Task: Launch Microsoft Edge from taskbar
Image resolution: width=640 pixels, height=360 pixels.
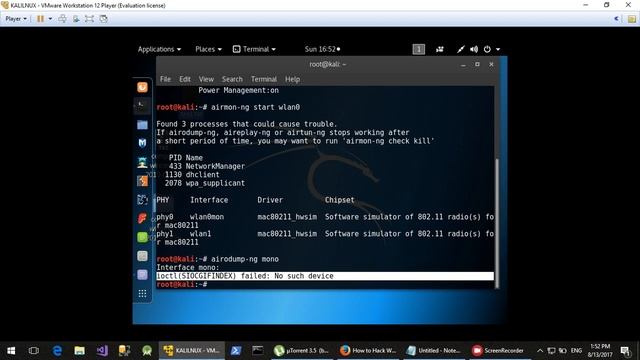Action: [x=57, y=351]
